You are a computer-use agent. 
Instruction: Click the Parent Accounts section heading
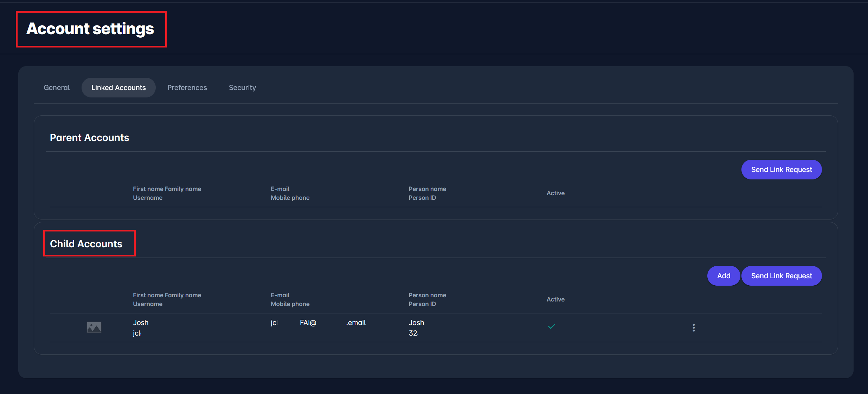pos(89,138)
